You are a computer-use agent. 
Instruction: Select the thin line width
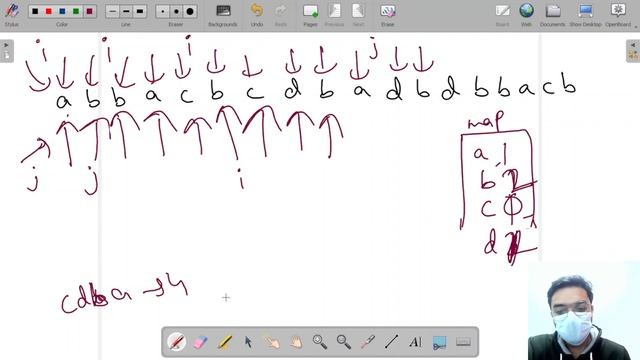click(x=112, y=11)
